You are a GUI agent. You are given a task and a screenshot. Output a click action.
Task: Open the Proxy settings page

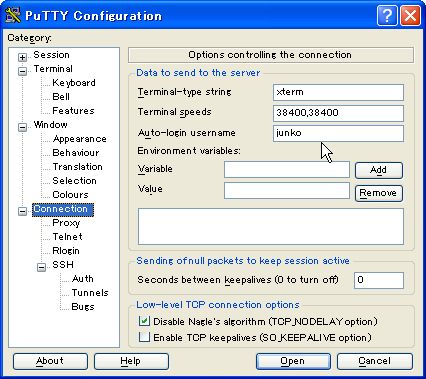click(x=66, y=223)
